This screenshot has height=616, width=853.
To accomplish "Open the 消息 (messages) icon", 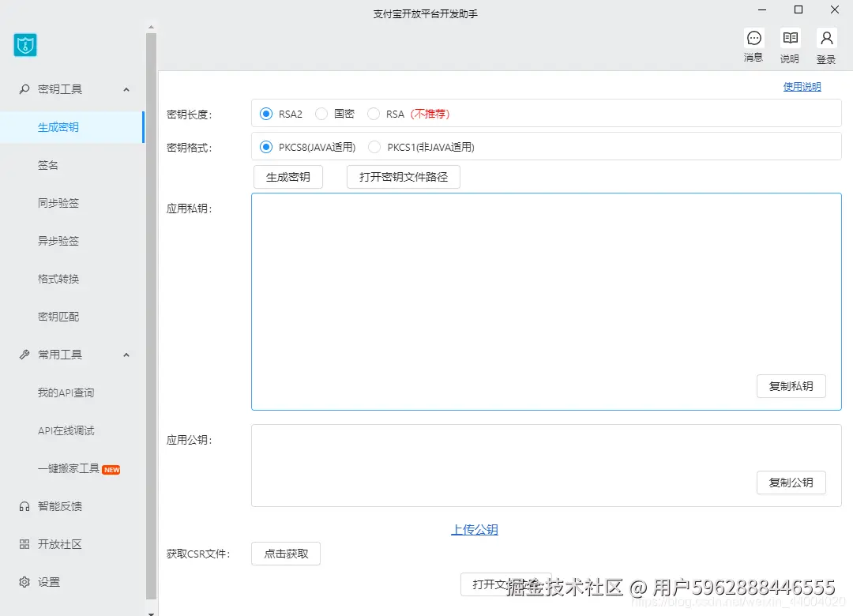I will click(753, 44).
